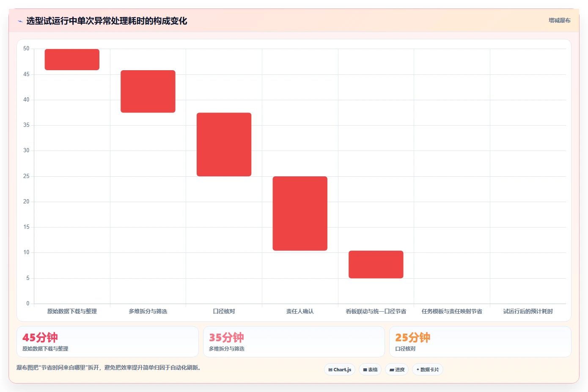The height and width of the screenshot is (392, 588).
Task: Click the 增减瀑布 badge in the header
Action: (560, 20)
